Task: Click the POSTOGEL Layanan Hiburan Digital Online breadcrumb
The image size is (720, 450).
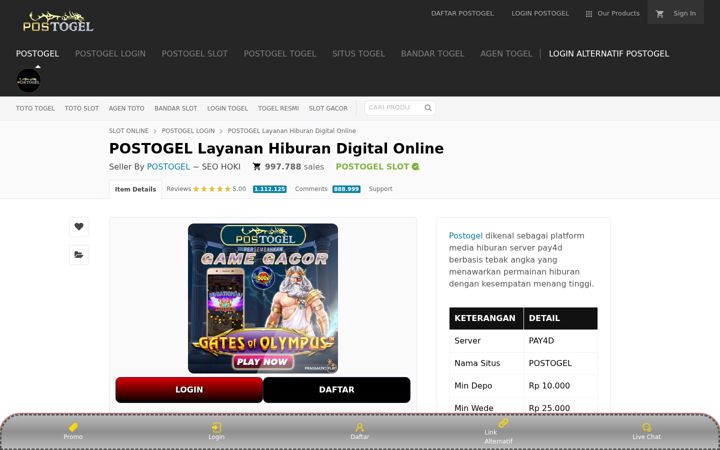Action: (292, 131)
